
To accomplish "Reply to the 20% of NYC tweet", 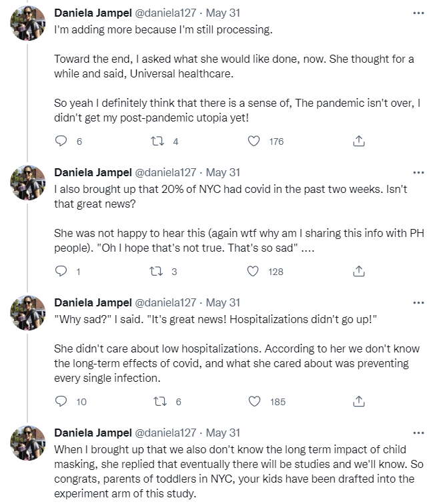I will pyautogui.click(x=61, y=271).
